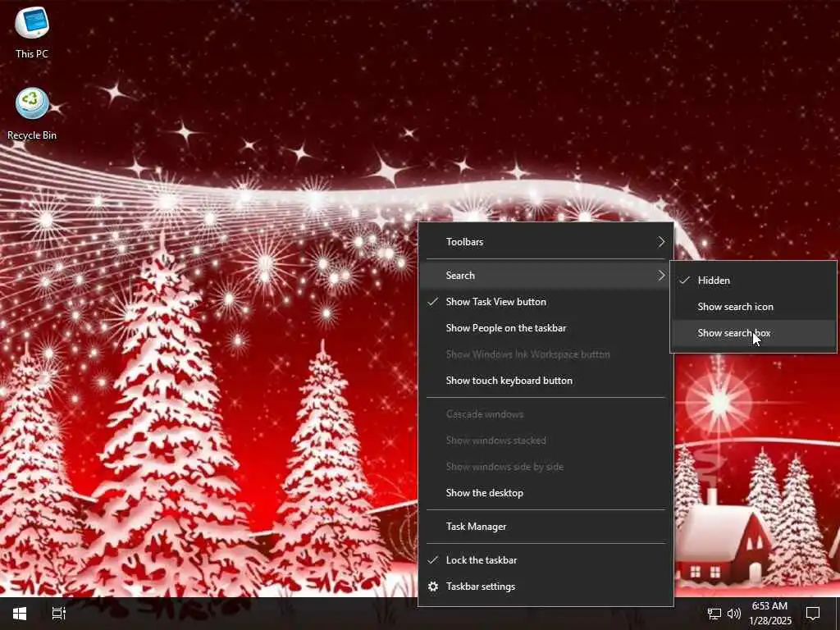Launch Task Manager from context menu

(x=546, y=527)
